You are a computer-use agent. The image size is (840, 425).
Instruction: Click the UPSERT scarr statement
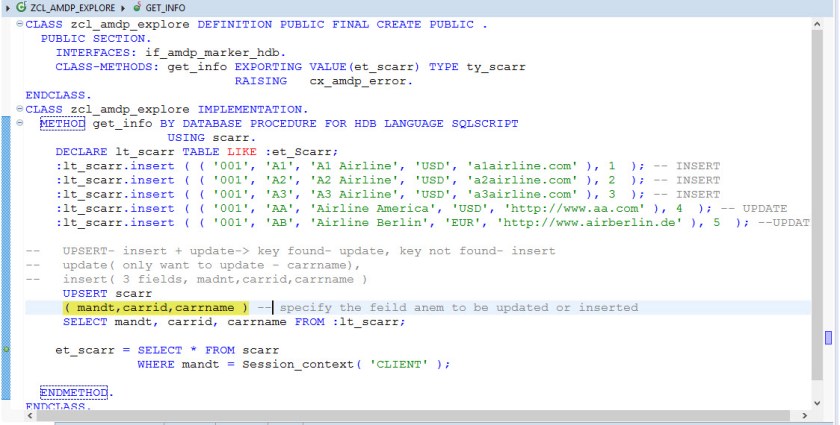107,293
